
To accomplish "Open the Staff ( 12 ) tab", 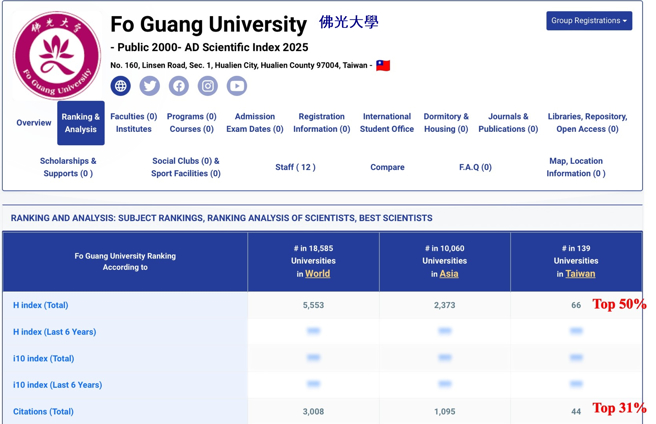I will pos(295,167).
